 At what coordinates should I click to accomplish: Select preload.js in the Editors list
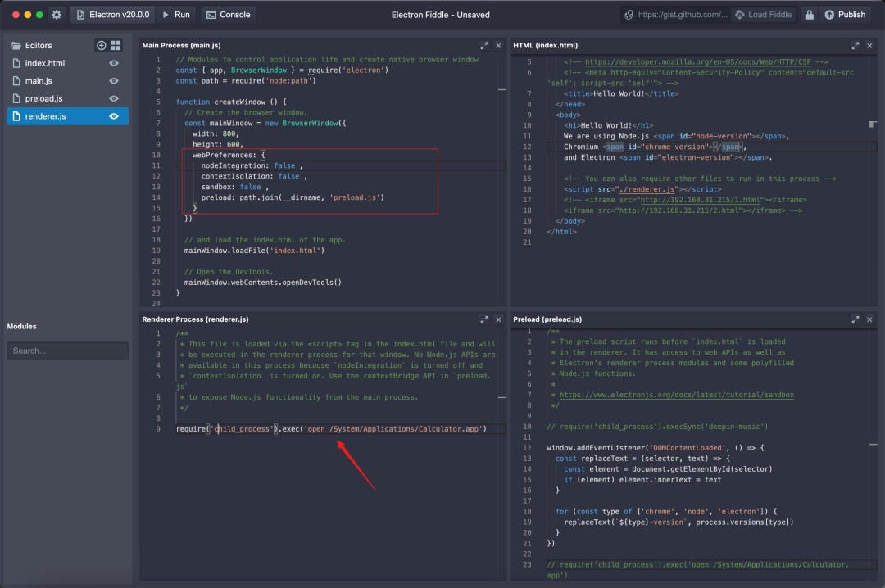click(67, 98)
